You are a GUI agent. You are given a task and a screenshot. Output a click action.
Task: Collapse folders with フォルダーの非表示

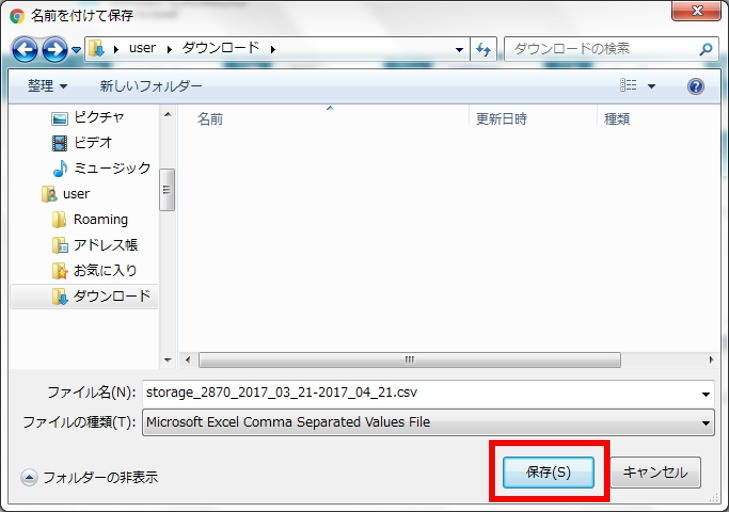(x=89, y=477)
